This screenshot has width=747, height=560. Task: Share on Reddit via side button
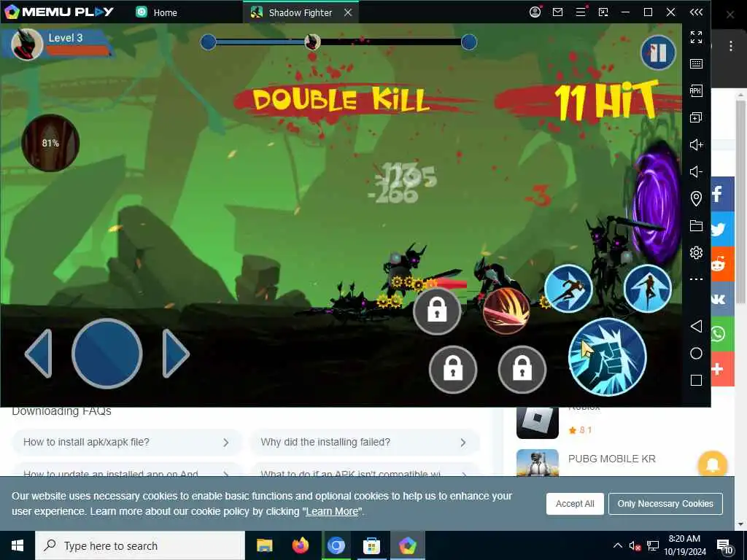click(722, 264)
